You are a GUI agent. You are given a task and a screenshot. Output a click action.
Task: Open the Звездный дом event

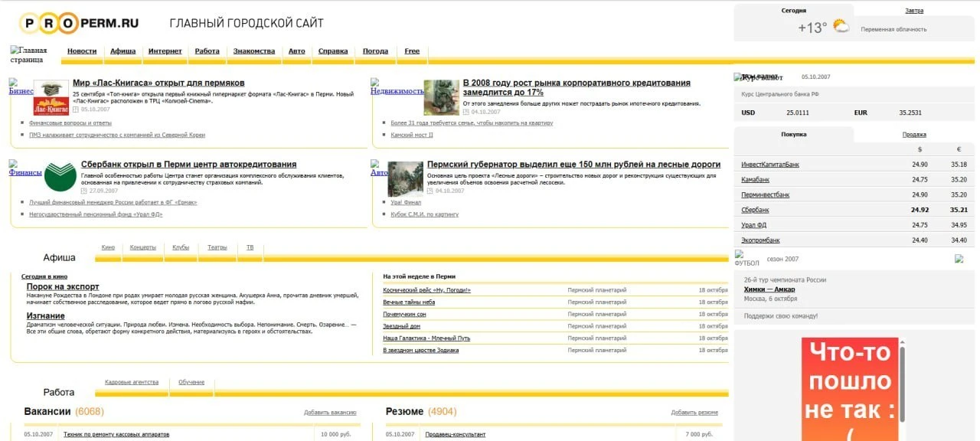point(401,326)
